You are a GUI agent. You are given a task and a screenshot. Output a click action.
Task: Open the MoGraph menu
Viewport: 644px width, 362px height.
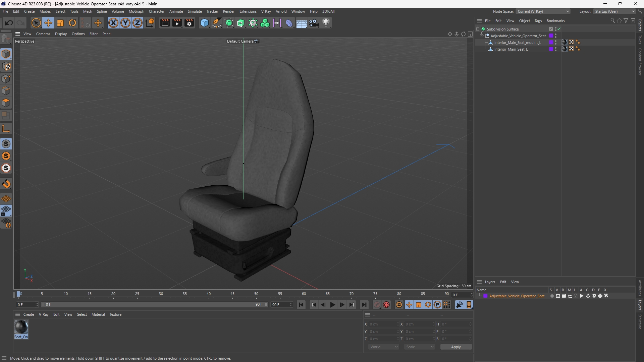[x=136, y=11]
